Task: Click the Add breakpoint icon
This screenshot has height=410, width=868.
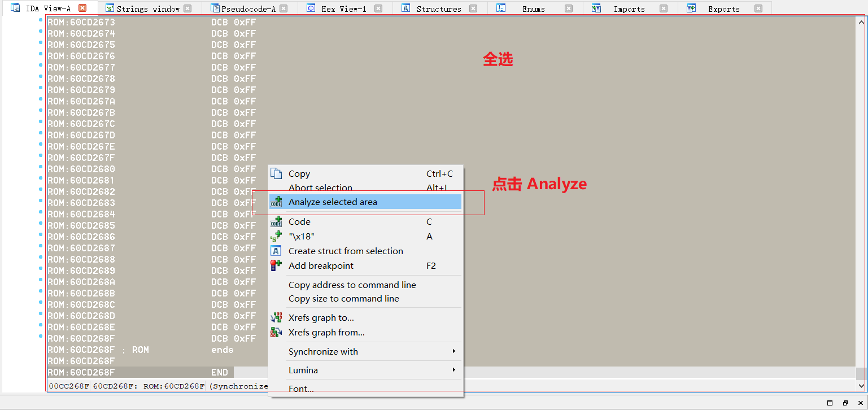Action: point(276,266)
